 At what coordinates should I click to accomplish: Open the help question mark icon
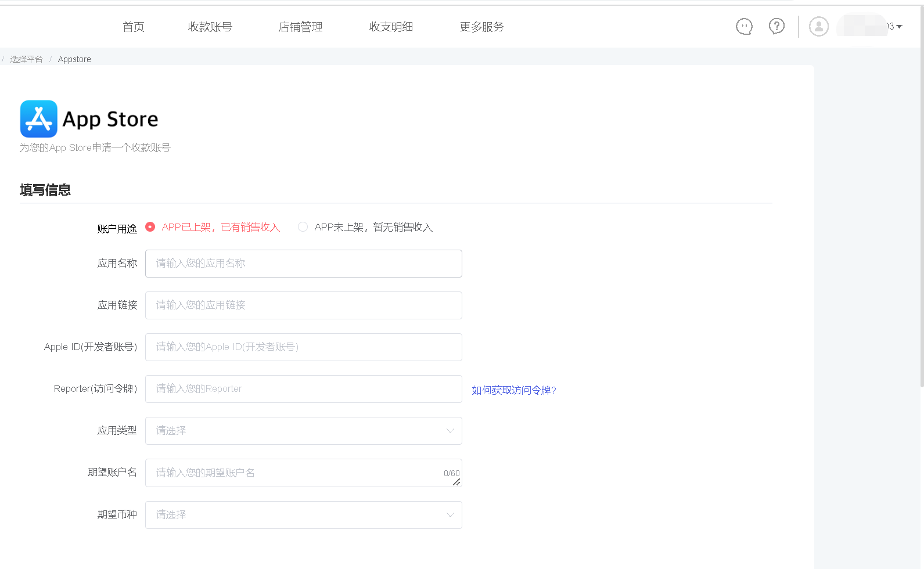pyautogui.click(x=776, y=26)
